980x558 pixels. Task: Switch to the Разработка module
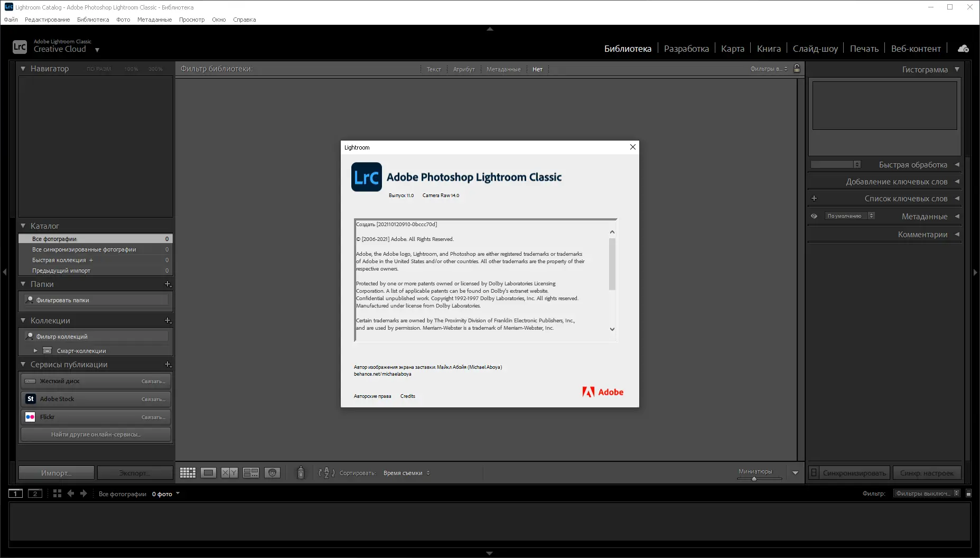[x=686, y=48]
